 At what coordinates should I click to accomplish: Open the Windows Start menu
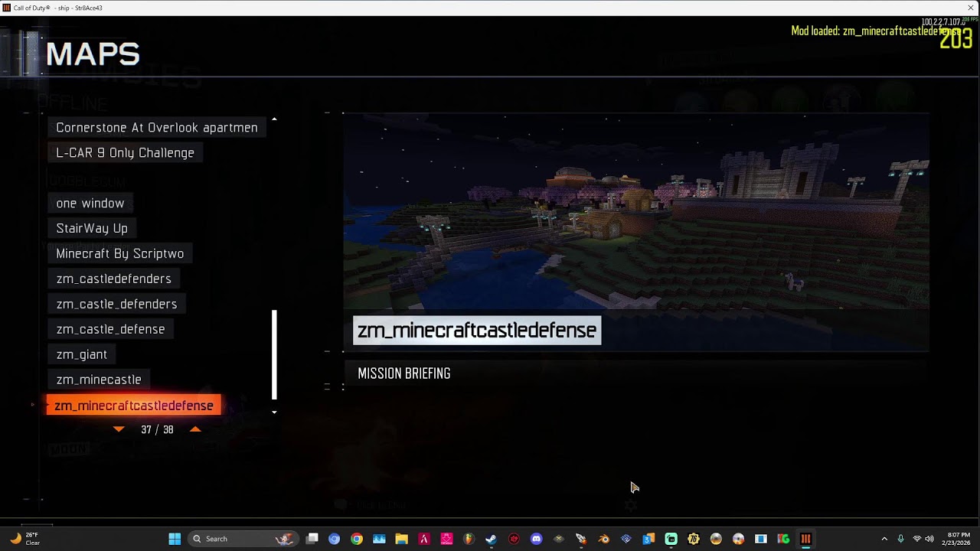tap(175, 539)
